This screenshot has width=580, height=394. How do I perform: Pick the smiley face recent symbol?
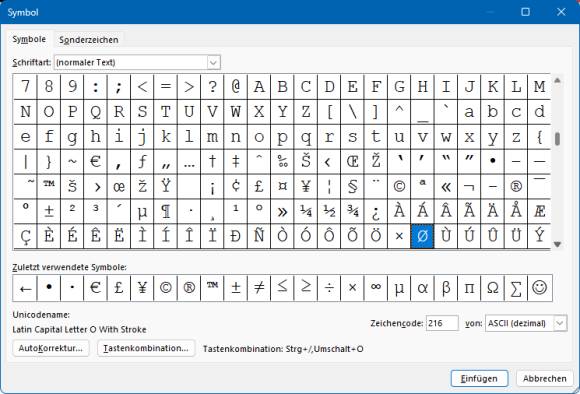(x=540, y=288)
